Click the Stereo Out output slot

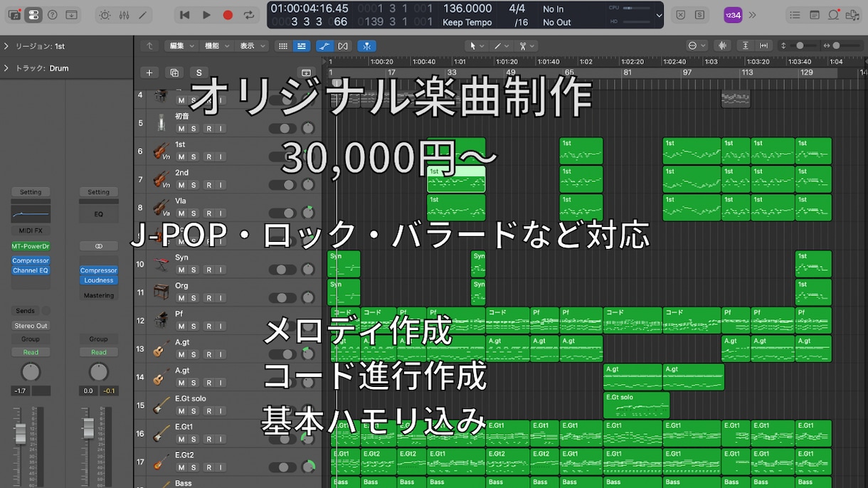(x=31, y=326)
